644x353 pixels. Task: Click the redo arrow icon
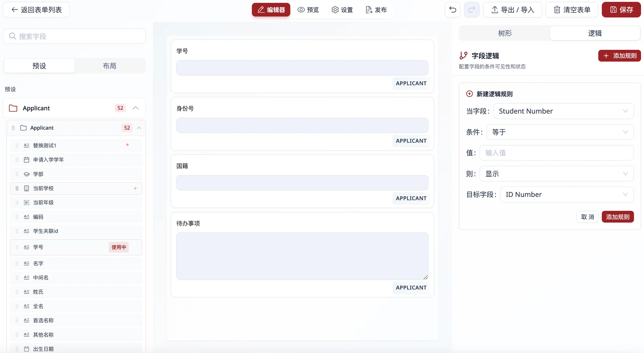[472, 10]
